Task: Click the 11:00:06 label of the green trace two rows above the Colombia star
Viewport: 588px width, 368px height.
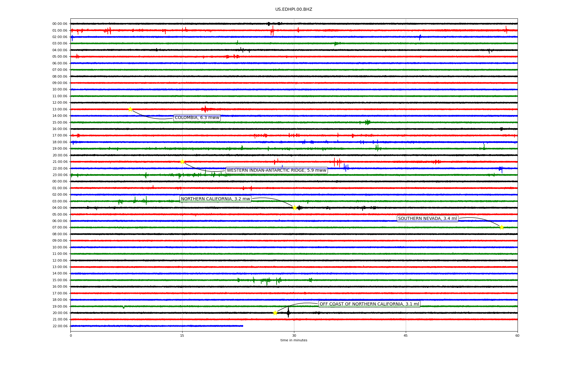Action: click(x=60, y=96)
